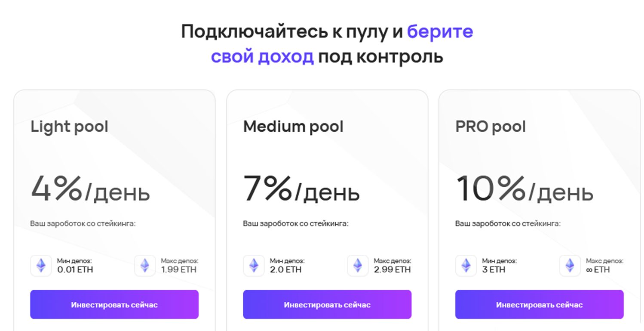Click the "Medium pool" card title
644x331 pixels.
click(x=293, y=127)
